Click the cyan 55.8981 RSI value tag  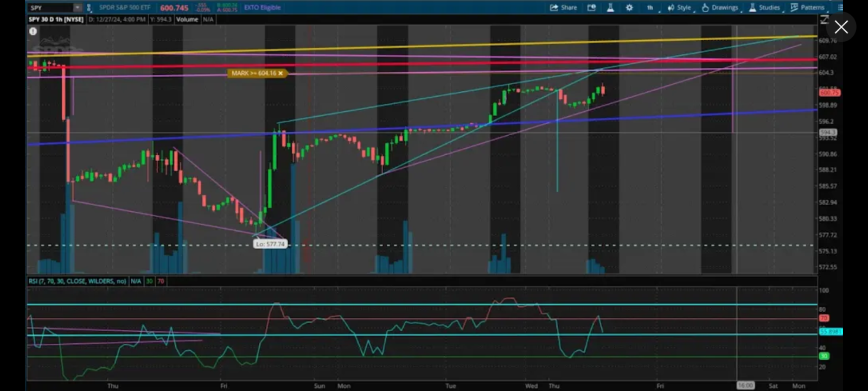(x=831, y=331)
